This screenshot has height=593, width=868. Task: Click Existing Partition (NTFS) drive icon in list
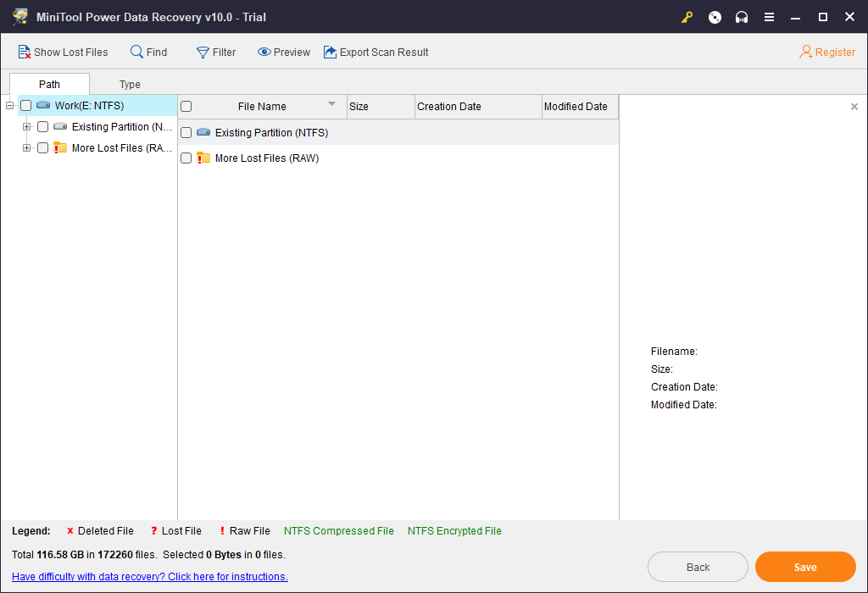coord(203,132)
